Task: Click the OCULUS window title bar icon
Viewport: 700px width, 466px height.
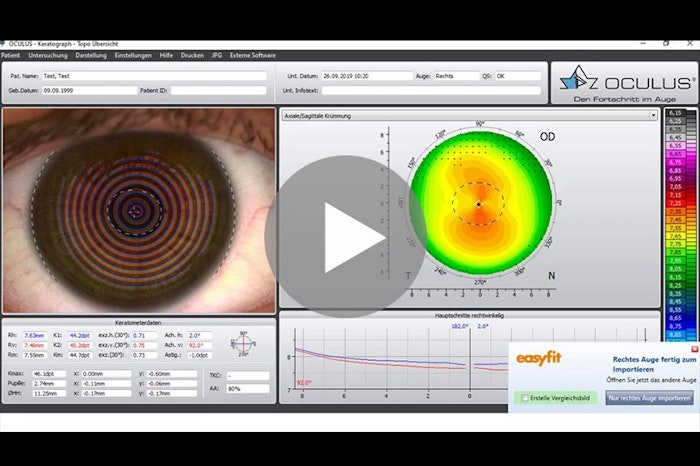Action: (5, 44)
